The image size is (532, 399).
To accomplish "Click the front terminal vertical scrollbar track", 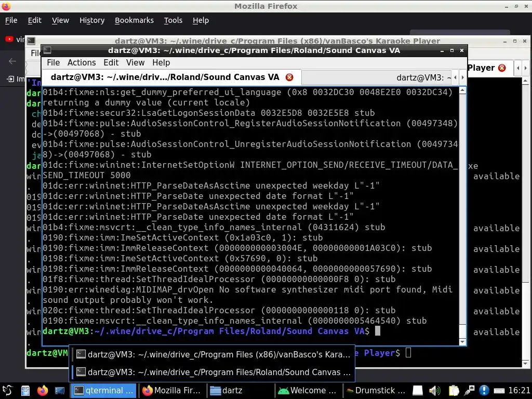I will click(x=462, y=216).
